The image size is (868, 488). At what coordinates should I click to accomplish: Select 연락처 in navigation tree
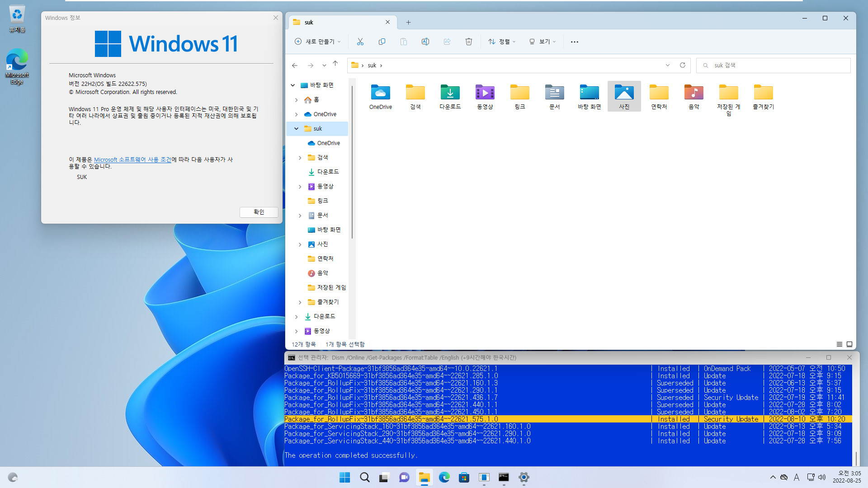tap(325, 258)
